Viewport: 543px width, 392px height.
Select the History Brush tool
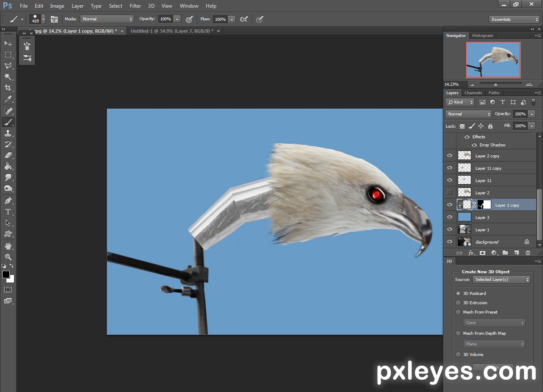click(8, 144)
